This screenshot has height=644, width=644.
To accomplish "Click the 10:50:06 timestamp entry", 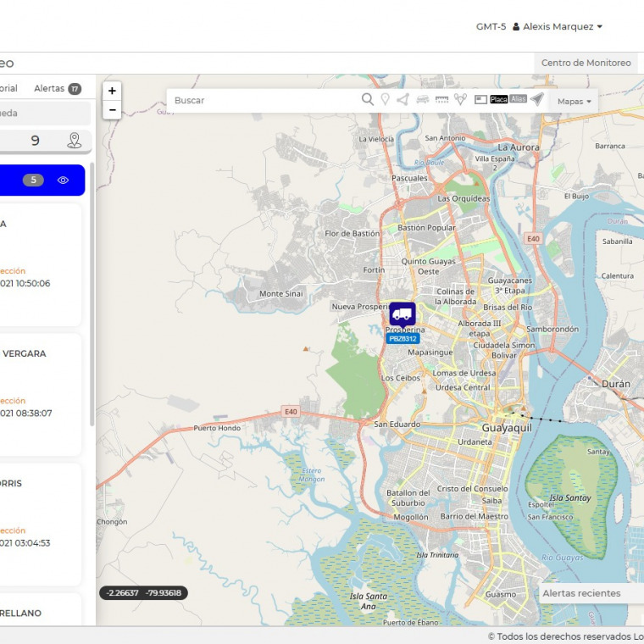I will coord(25,283).
